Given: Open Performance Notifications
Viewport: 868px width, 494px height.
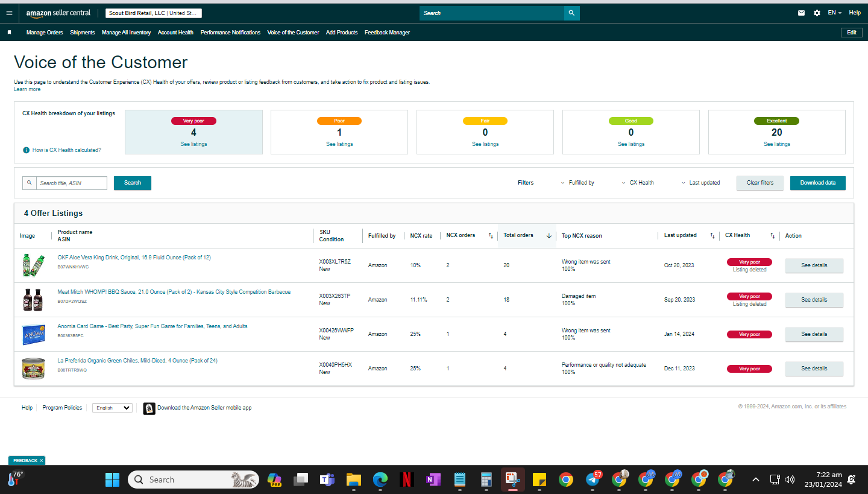Looking at the screenshot, I should point(230,33).
